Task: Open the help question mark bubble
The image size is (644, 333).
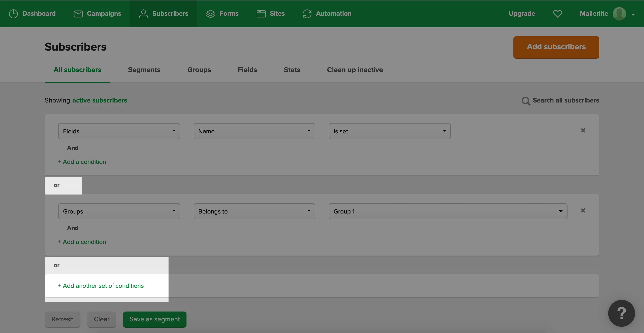Action: point(621,313)
